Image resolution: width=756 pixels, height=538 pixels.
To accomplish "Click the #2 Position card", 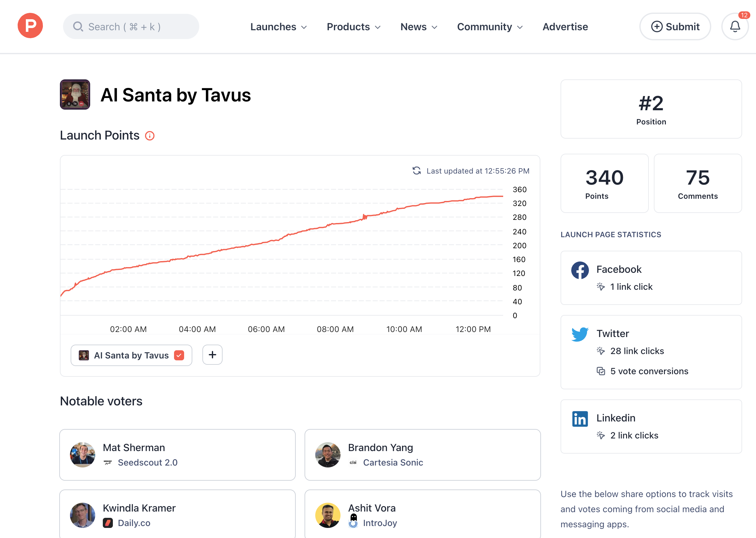I will 651,109.
